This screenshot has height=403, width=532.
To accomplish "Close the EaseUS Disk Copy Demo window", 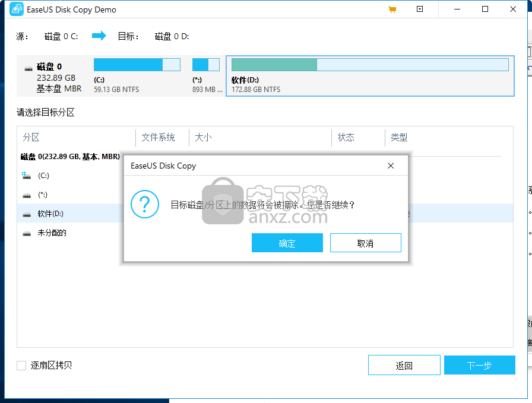I will 513,9.
